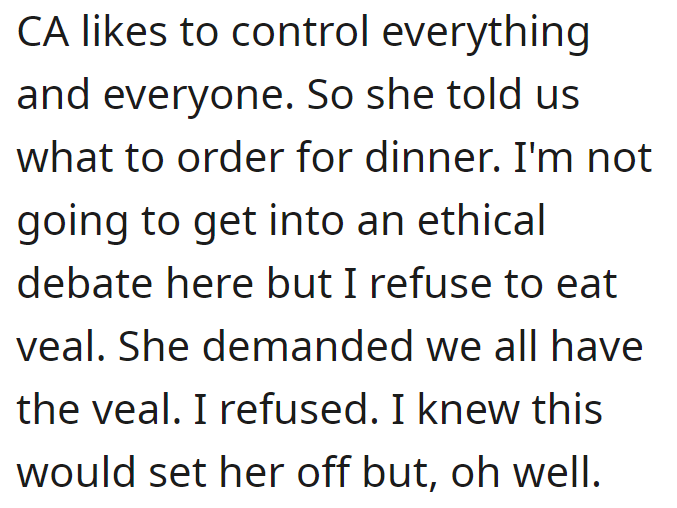Click the word "demanded" in sixth line

click(x=308, y=345)
